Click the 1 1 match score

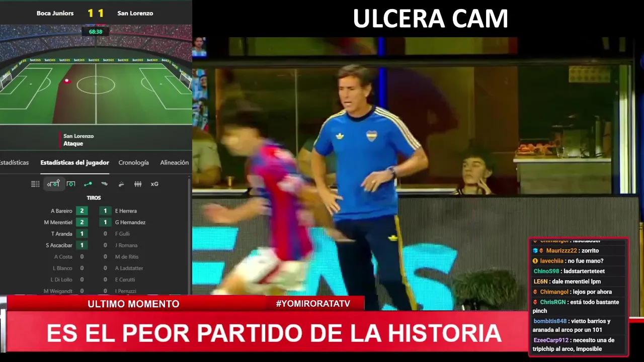click(96, 13)
